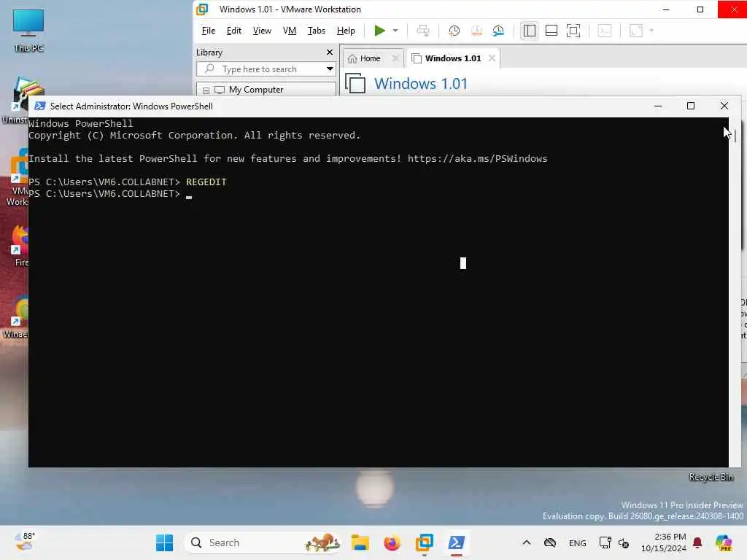Open the Library search dropdown arrow

330,69
